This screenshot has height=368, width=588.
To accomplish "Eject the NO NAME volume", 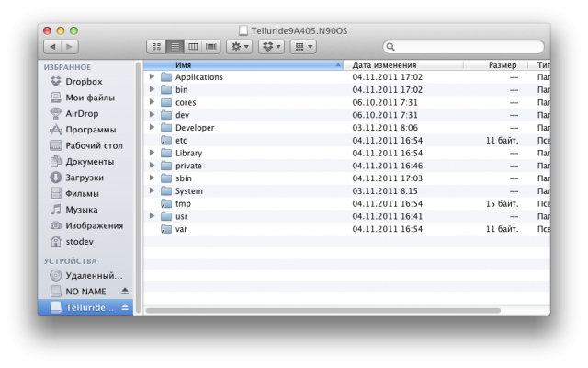I will click(125, 291).
